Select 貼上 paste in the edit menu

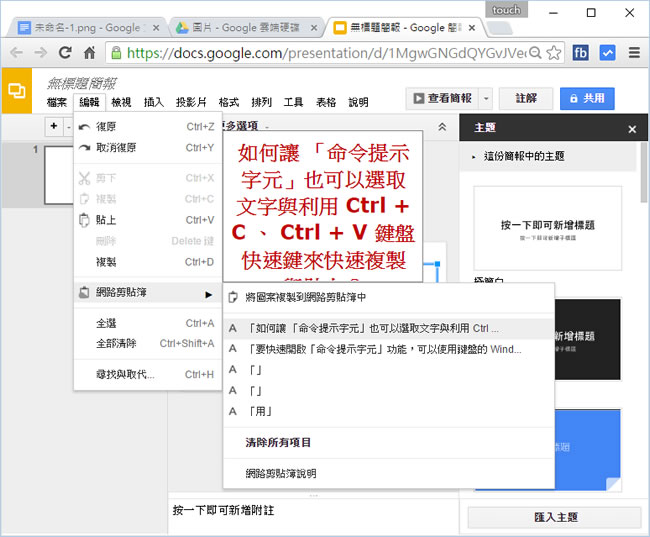[106, 220]
